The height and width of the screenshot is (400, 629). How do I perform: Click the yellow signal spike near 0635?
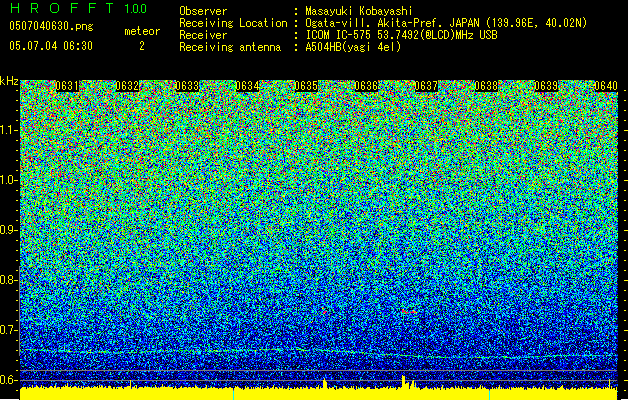click(325, 384)
